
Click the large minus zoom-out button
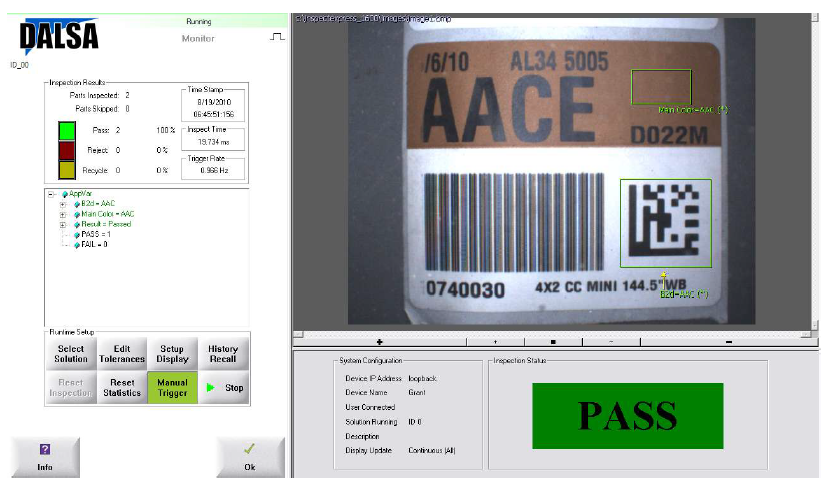coord(729,342)
